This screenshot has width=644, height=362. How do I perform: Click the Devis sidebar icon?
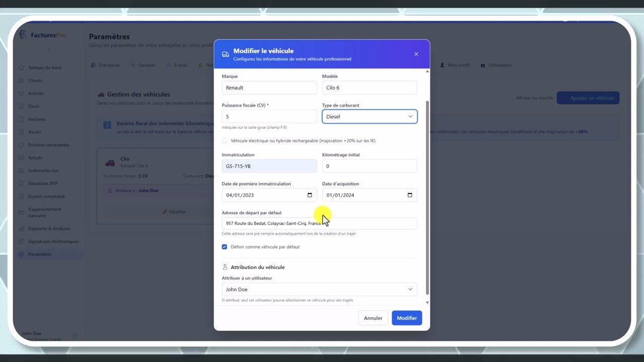pyautogui.click(x=21, y=106)
